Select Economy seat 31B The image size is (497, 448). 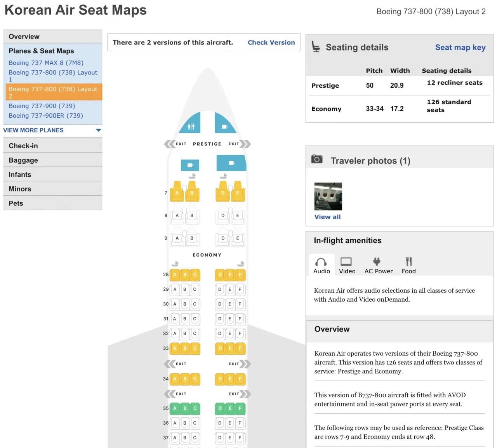coord(185,319)
